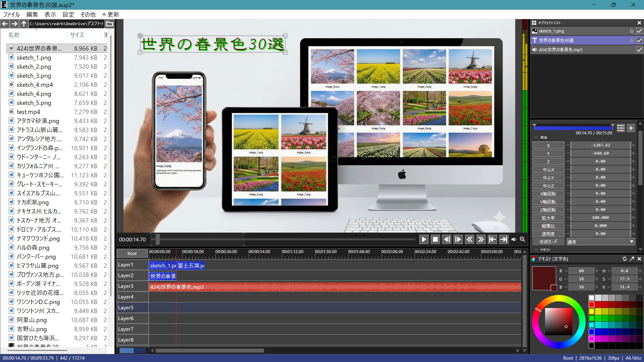
Task: Select the pure red palette swatch
Action: tap(591, 304)
